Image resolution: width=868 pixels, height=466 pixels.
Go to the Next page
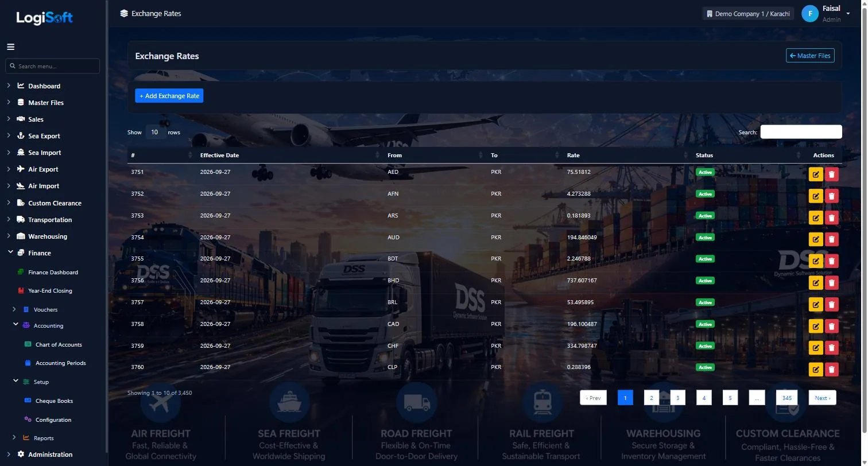click(822, 398)
